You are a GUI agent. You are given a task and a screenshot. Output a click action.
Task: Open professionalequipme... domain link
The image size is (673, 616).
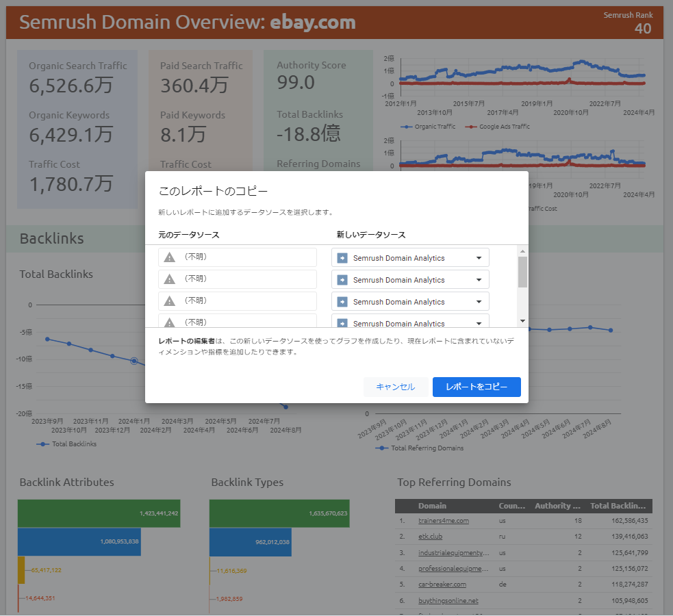[453, 568]
